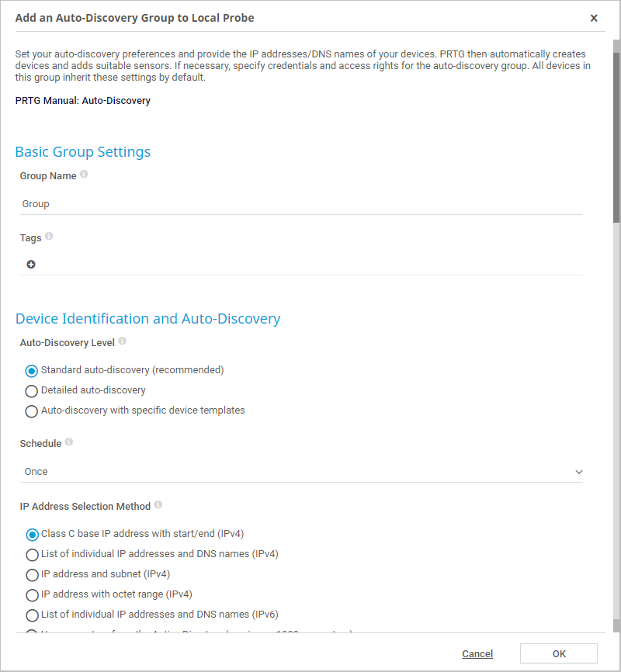Select IPv6 list of individual IP addresses
The height and width of the screenshot is (672, 621).
pos(32,615)
